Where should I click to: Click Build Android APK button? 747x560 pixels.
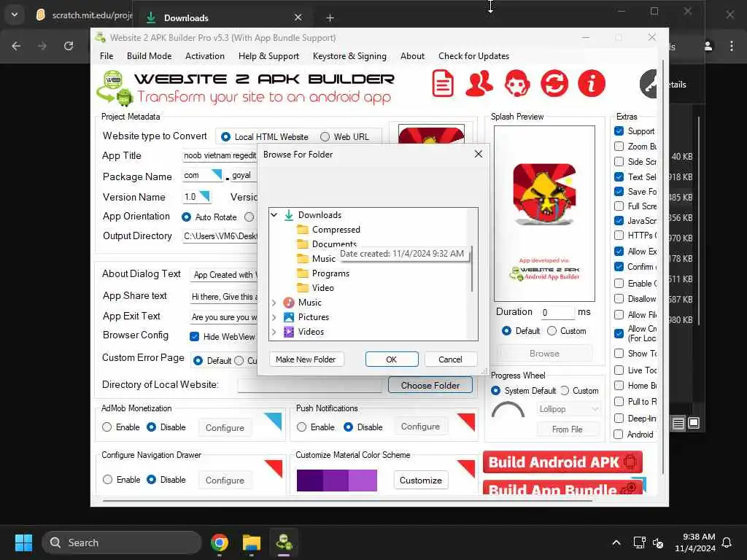point(562,462)
